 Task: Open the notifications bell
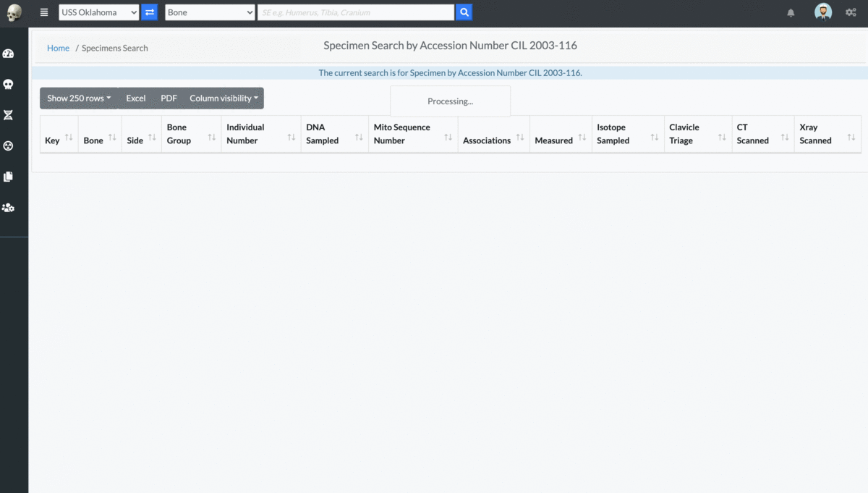click(x=791, y=13)
